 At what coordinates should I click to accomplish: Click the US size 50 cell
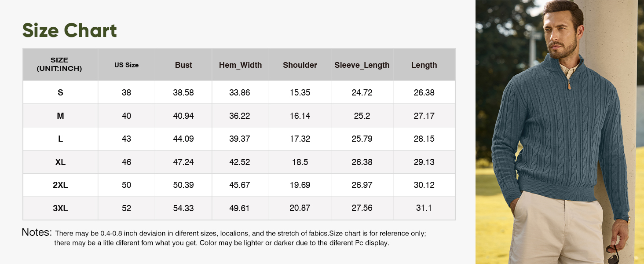126,185
